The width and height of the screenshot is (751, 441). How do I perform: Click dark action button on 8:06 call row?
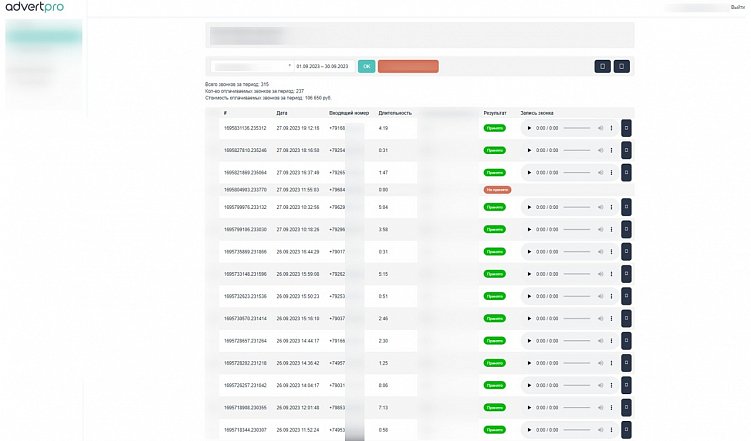coord(626,385)
